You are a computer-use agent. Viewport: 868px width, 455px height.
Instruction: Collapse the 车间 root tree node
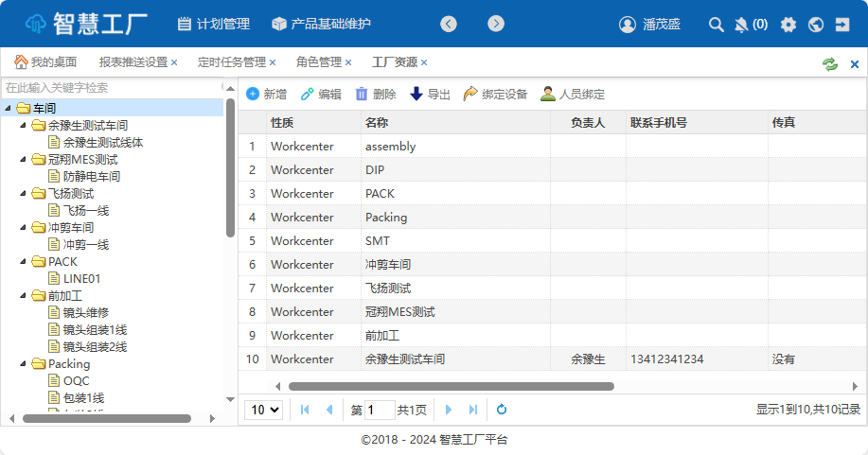coord(8,108)
